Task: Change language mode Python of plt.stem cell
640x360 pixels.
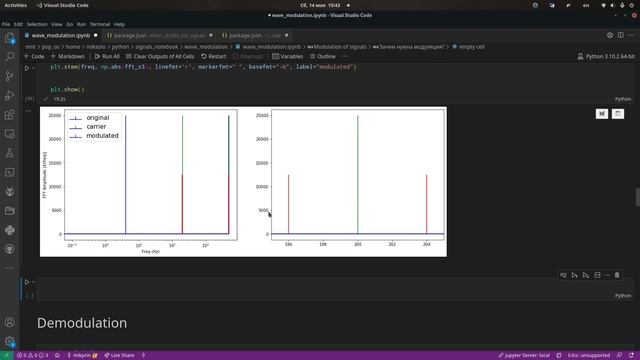Action: tap(623, 99)
